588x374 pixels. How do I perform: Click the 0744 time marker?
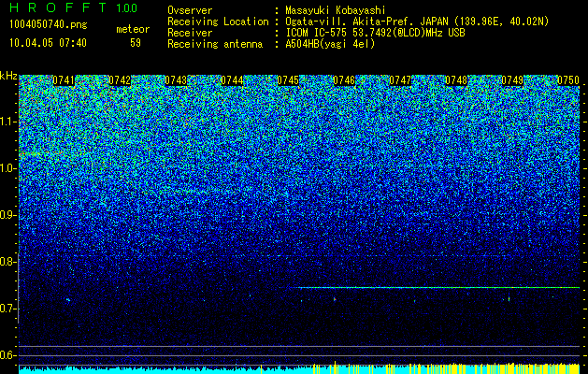[x=232, y=80]
